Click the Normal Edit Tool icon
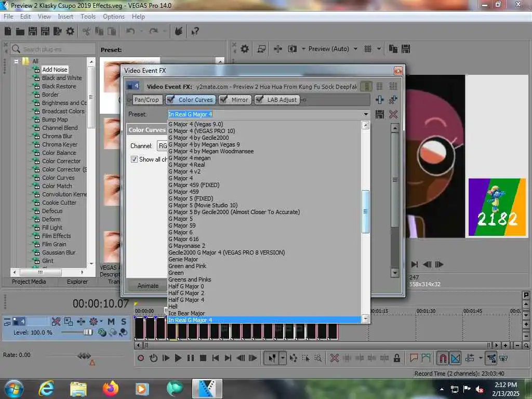 272,358
